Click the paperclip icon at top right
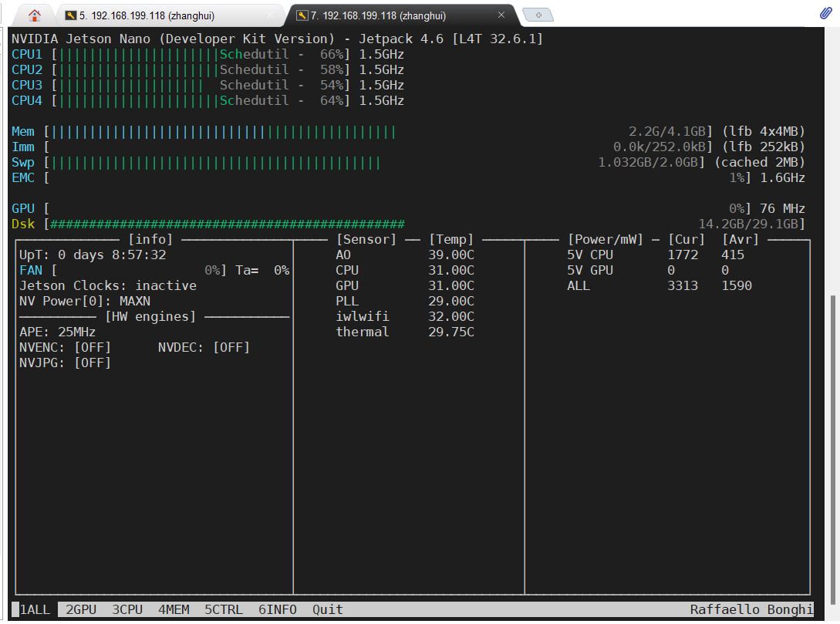The height and width of the screenshot is (624, 840). (825, 13)
